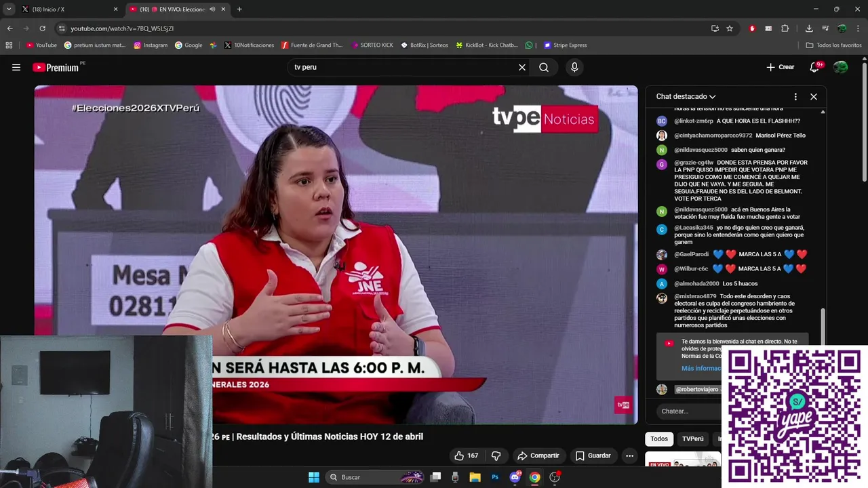Open Chrome extensions puzzle icon

coord(785,28)
